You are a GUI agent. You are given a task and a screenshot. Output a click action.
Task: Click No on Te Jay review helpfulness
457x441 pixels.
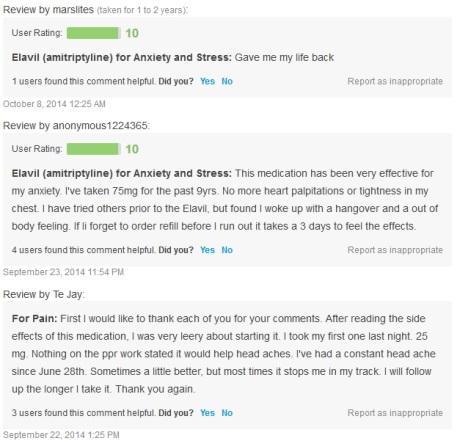(227, 413)
